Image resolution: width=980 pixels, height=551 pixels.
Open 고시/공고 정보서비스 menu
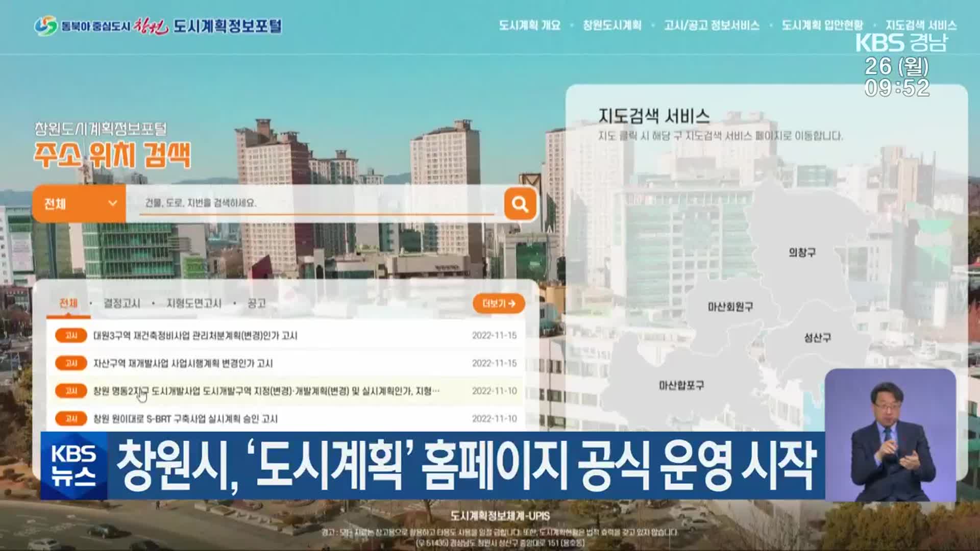[712, 25]
